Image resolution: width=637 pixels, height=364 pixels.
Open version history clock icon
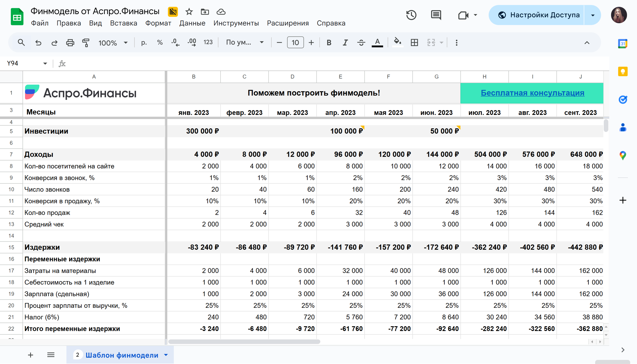click(411, 15)
